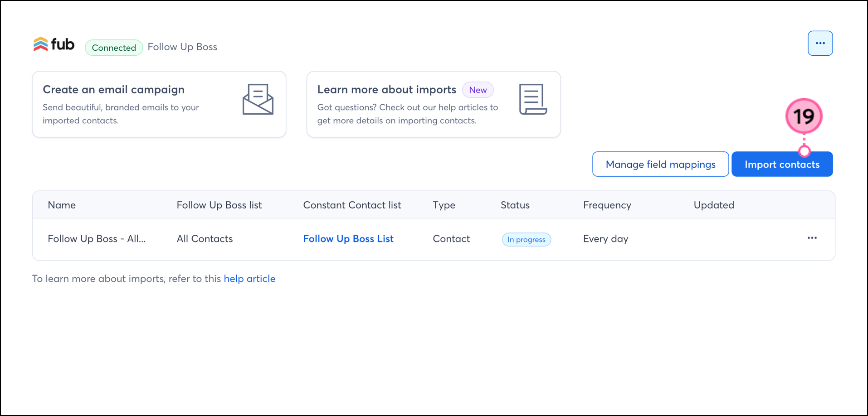The image size is (868, 416).
Task: Open the Learn more about imports card
Action: (434, 104)
